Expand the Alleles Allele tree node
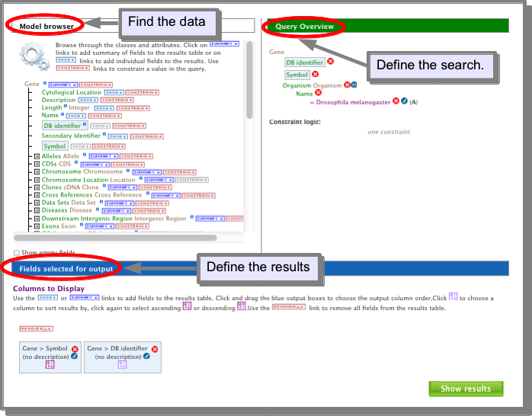 tap(37, 156)
